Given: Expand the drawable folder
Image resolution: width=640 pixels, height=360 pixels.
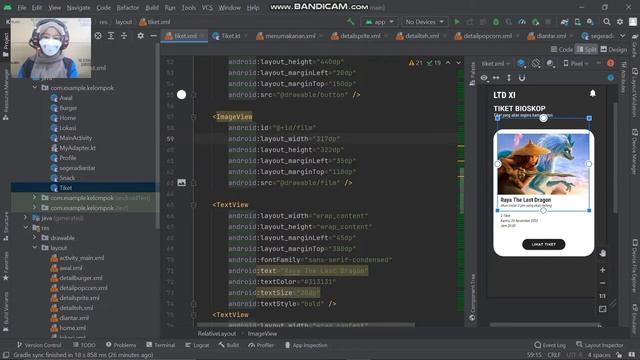Looking at the screenshot, I should point(35,237).
